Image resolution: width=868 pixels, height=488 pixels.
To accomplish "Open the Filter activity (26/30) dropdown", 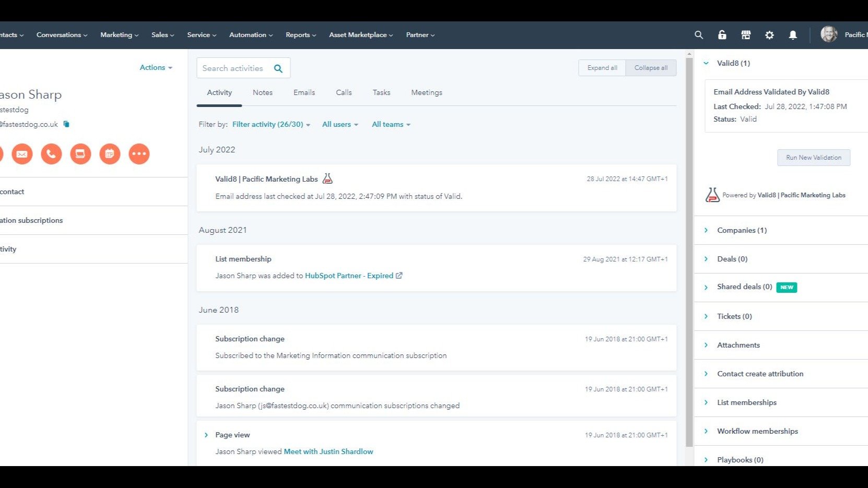I will 271,125.
